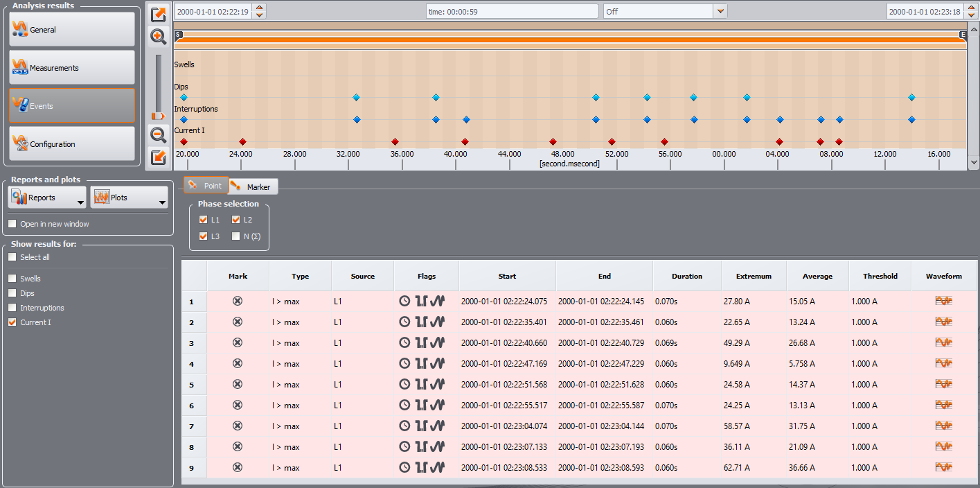Click the RMS flag icon in row 8

coord(421,446)
